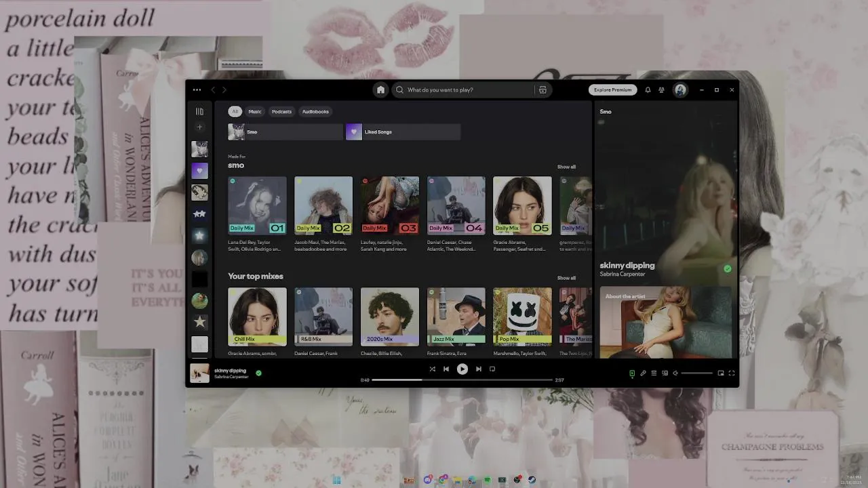The width and height of the screenshot is (868, 488).
Task: Toggle shuffle playback
Action: (x=432, y=369)
